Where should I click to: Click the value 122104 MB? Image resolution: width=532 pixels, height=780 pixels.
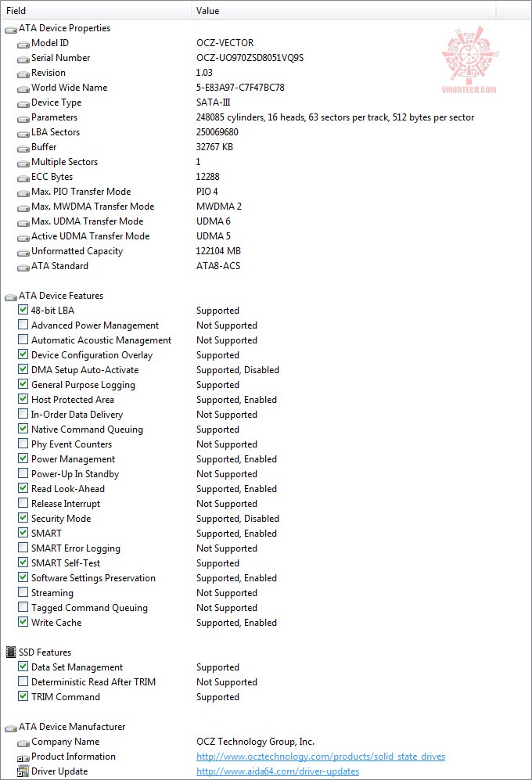click(x=218, y=251)
